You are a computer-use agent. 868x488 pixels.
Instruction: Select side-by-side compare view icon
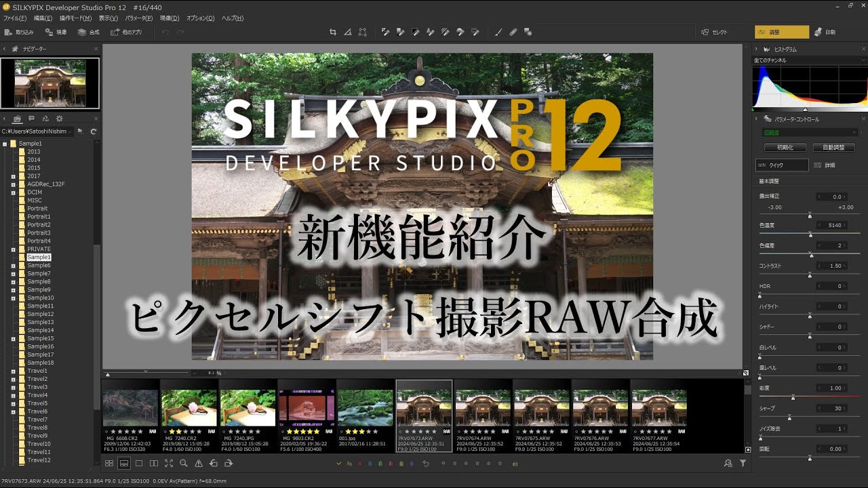(154, 464)
